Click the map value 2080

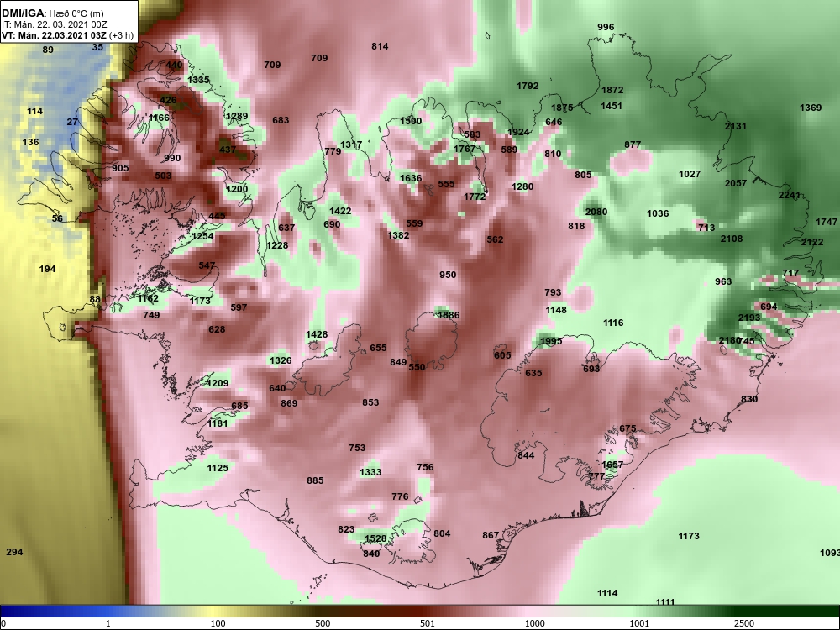click(x=596, y=212)
